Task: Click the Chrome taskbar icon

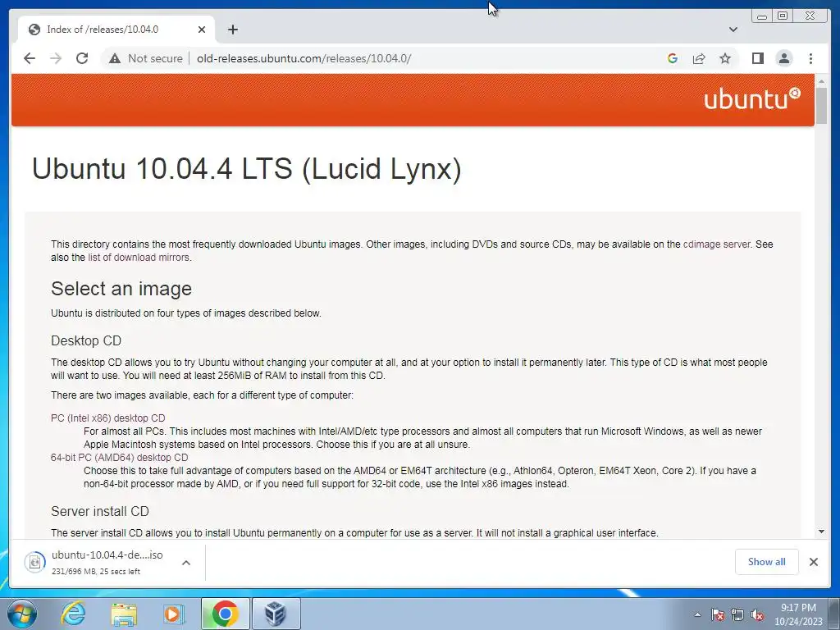Action: coord(225,614)
